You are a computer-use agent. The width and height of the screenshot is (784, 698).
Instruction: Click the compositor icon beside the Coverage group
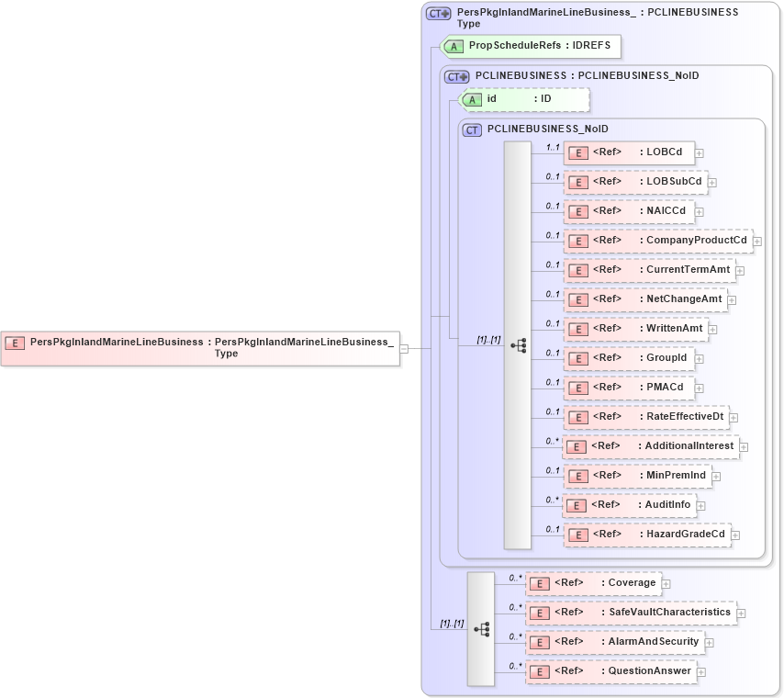point(481,628)
